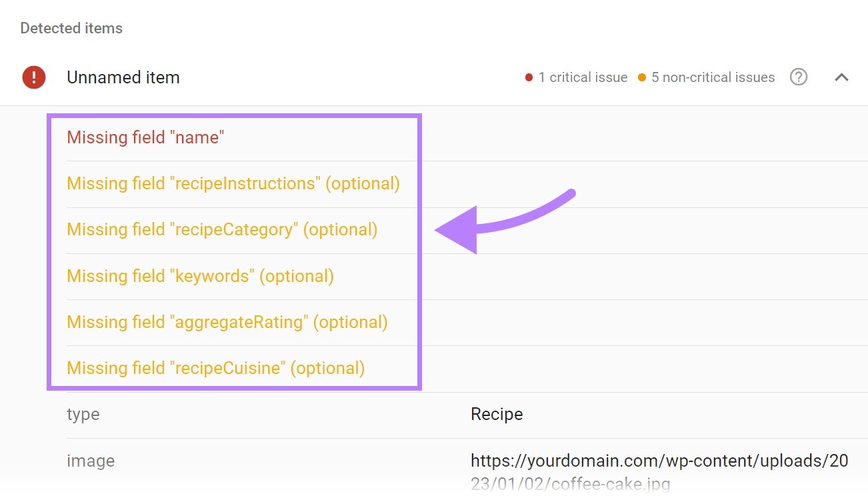The image size is (868, 504).
Task: Click the 1 critical issue label
Action: pyautogui.click(x=583, y=77)
